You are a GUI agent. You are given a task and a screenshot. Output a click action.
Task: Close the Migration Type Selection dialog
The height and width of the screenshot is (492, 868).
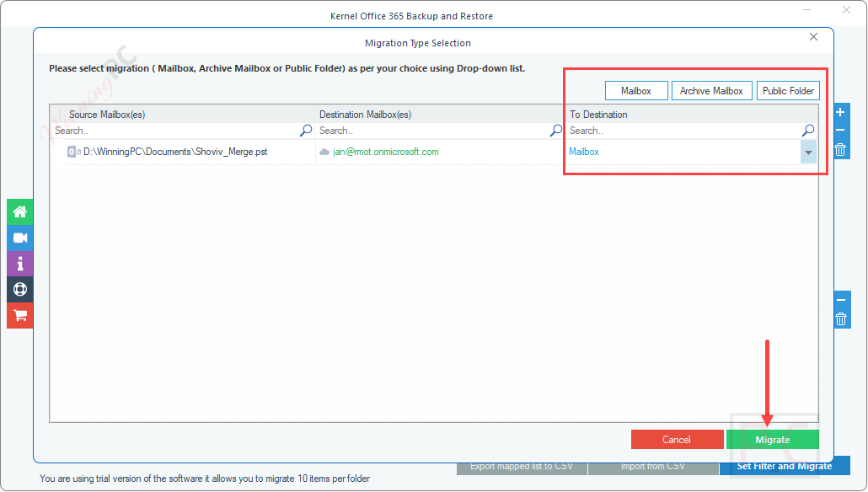[x=813, y=37]
